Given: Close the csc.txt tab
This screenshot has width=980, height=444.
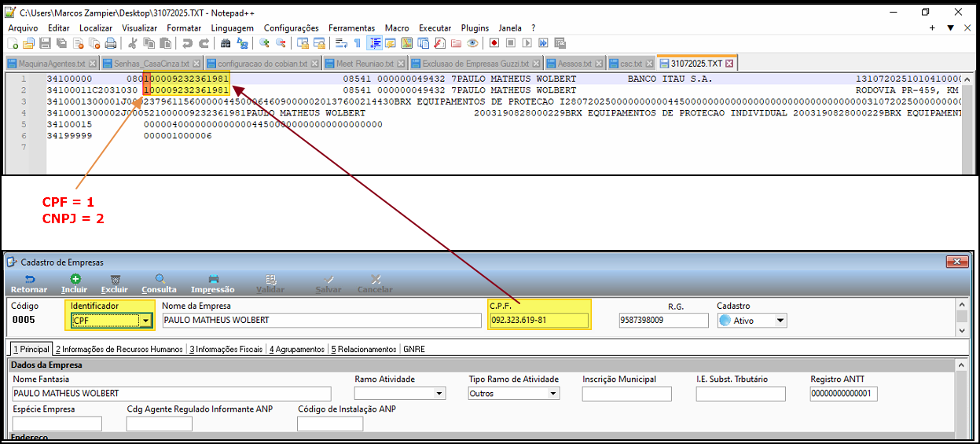Looking at the screenshot, I should 649,63.
